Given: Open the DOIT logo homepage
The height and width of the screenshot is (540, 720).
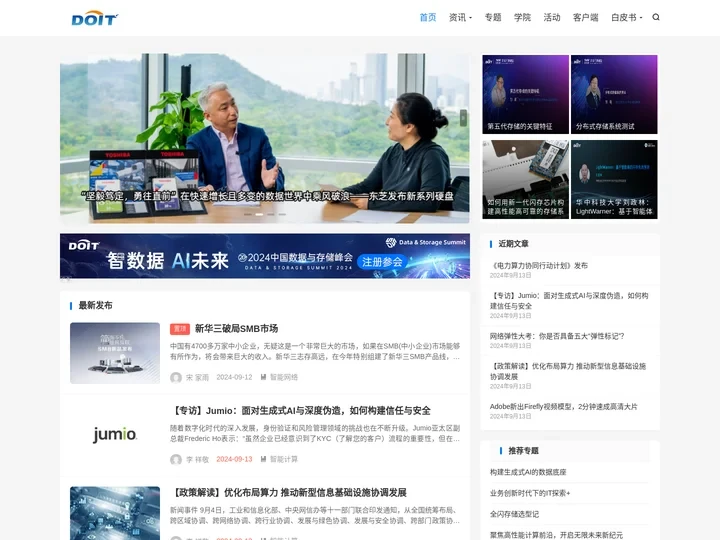Looking at the screenshot, I should pos(95,18).
